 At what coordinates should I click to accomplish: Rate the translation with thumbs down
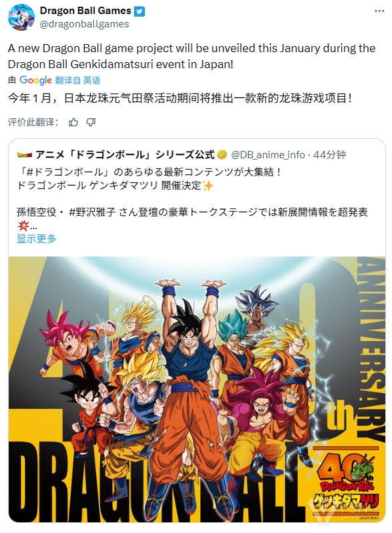[x=91, y=122]
